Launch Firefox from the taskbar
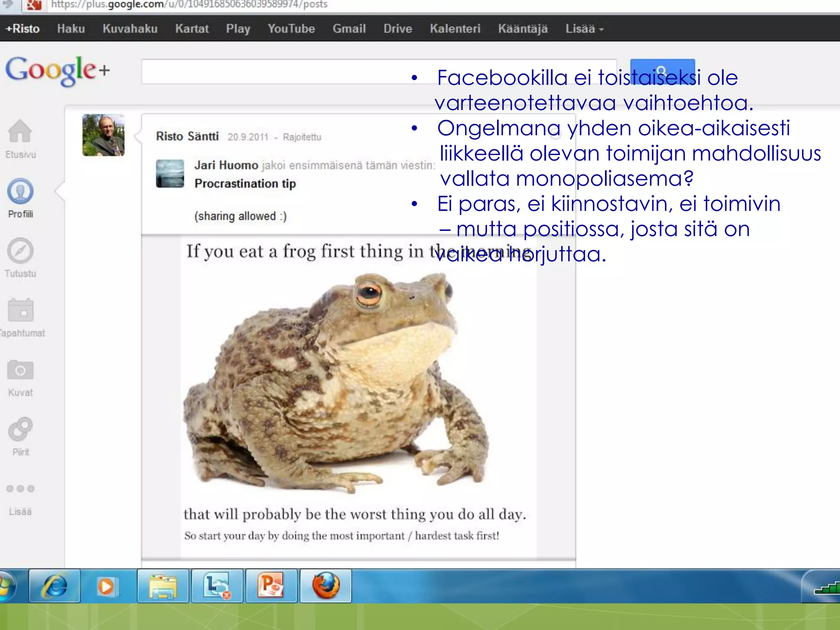The width and height of the screenshot is (840, 630). (326, 585)
